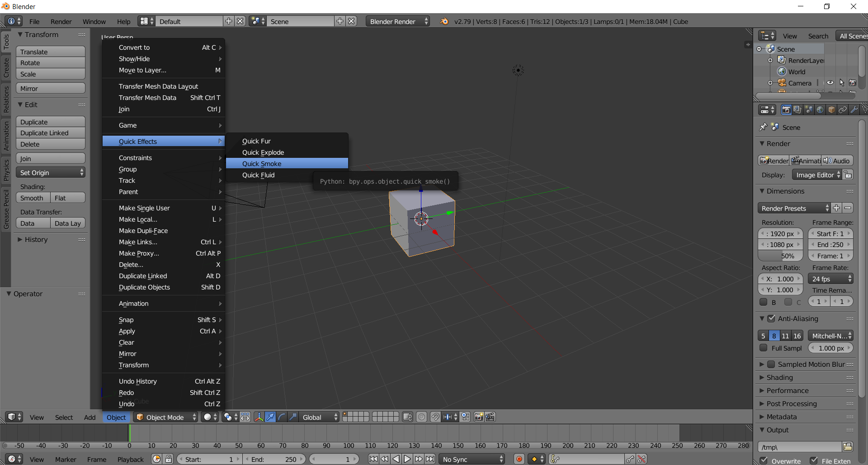Click the auto-keyframe record button
The width and height of the screenshot is (868, 465).
[519, 459]
